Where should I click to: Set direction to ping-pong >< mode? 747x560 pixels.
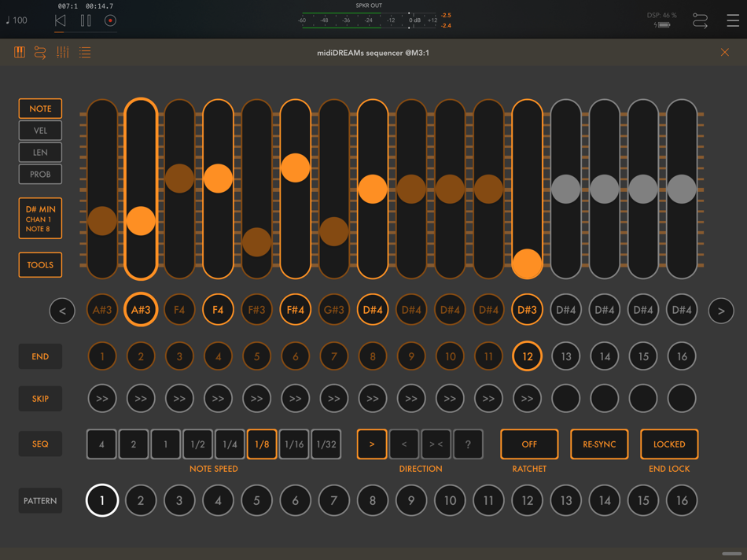pyautogui.click(x=436, y=444)
